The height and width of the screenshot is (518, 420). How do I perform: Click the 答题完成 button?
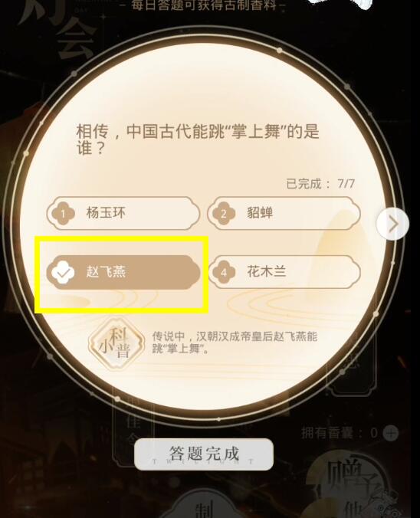[x=204, y=454]
